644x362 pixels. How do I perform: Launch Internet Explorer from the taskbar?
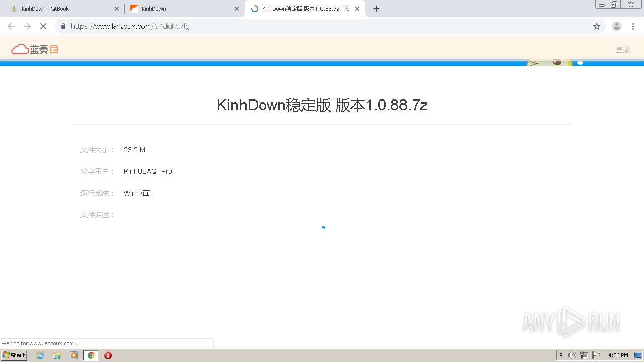tap(40, 355)
